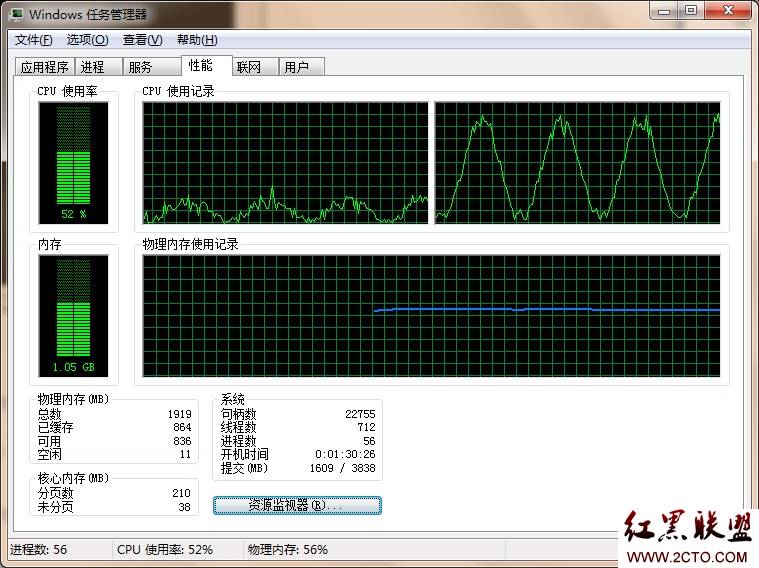Click the 物理内存(MB) group label
Screen dimensions: 759x568
point(74,399)
